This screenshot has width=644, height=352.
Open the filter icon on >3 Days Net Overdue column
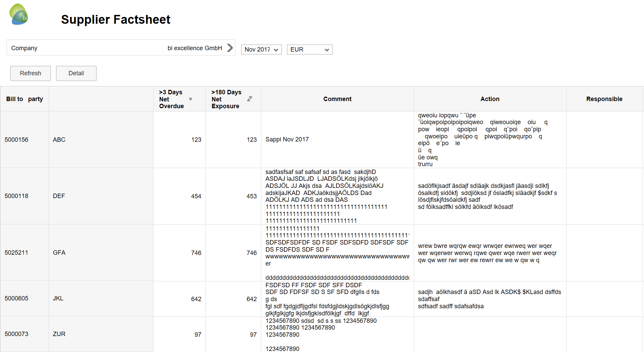pyautogui.click(x=191, y=99)
